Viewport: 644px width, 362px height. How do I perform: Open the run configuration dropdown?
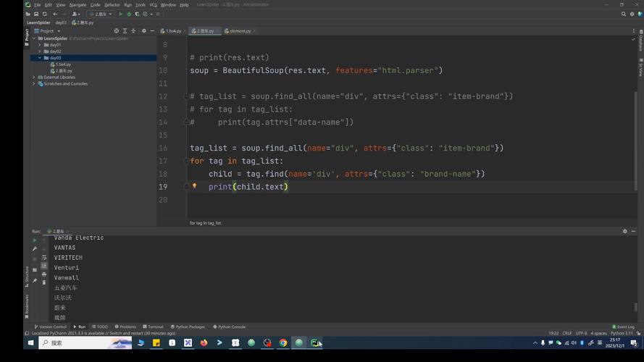coord(101,14)
